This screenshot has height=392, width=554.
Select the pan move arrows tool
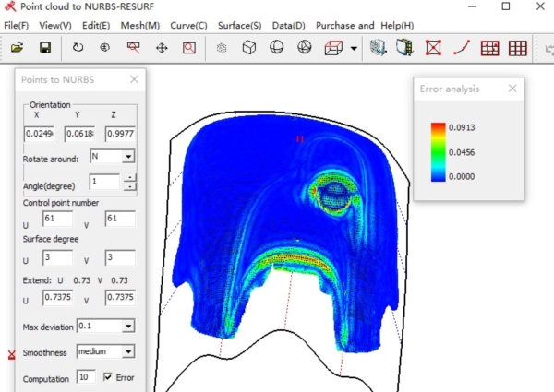click(162, 47)
